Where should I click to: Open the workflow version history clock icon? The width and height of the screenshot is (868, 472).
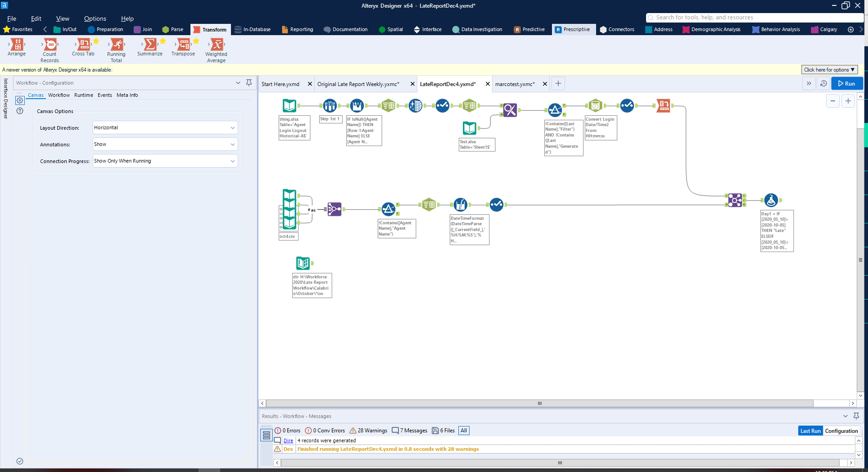[x=823, y=83]
